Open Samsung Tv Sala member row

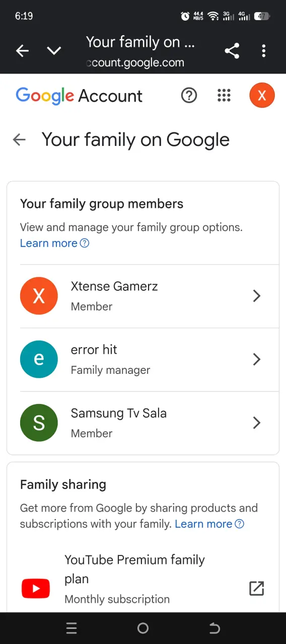point(149,423)
